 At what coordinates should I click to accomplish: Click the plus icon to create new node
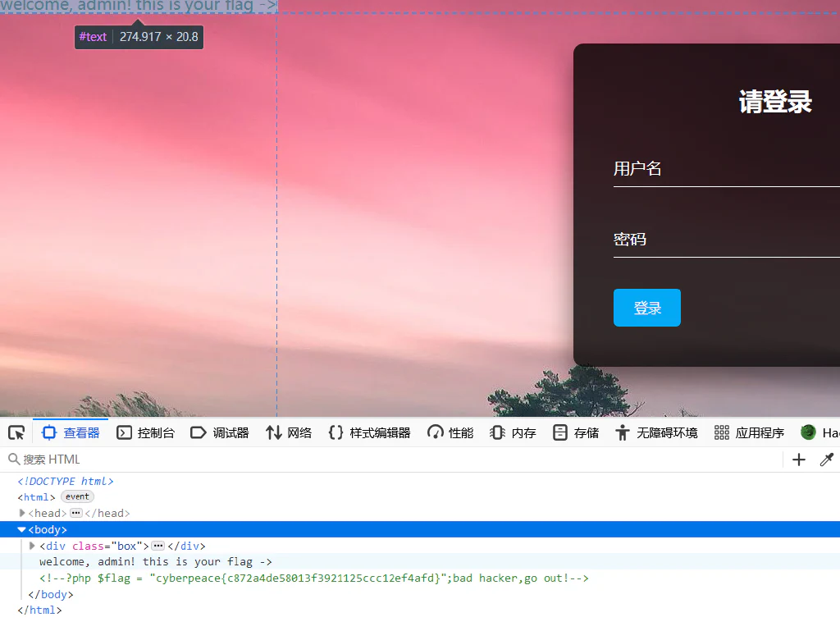(798, 460)
